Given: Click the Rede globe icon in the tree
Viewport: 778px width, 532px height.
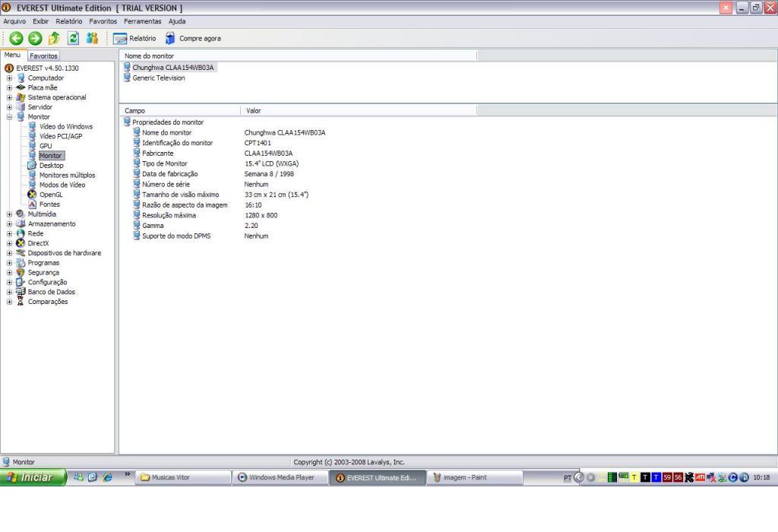Looking at the screenshot, I should (21, 233).
